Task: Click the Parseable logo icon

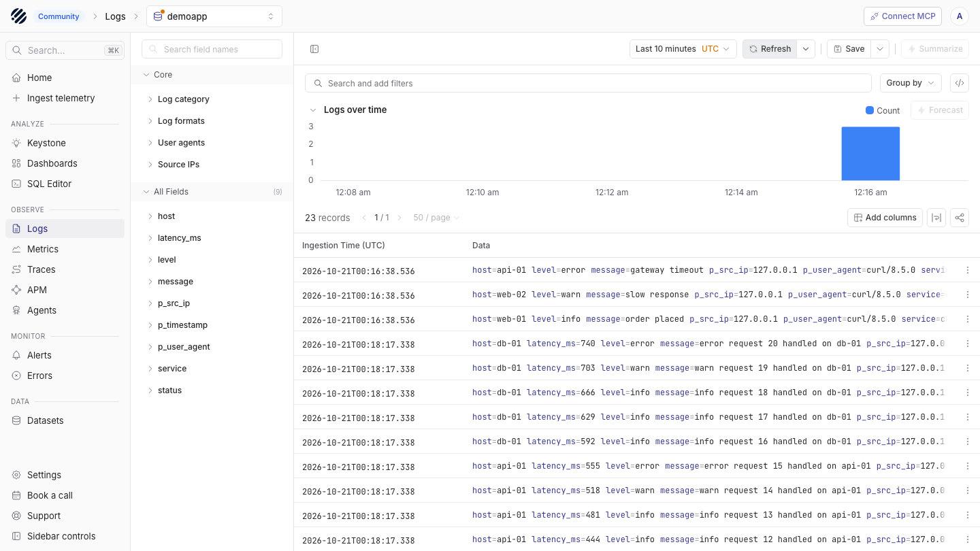Action: coord(19,16)
